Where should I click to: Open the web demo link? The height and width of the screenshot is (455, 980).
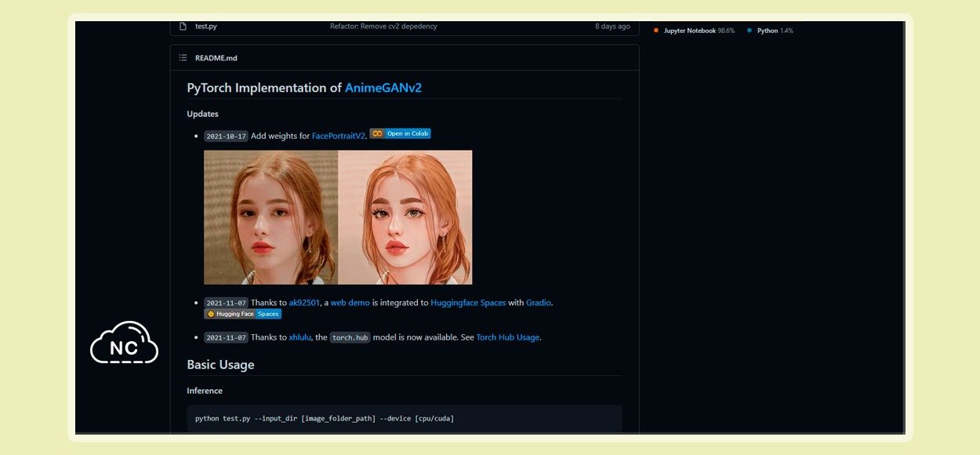pos(350,302)
